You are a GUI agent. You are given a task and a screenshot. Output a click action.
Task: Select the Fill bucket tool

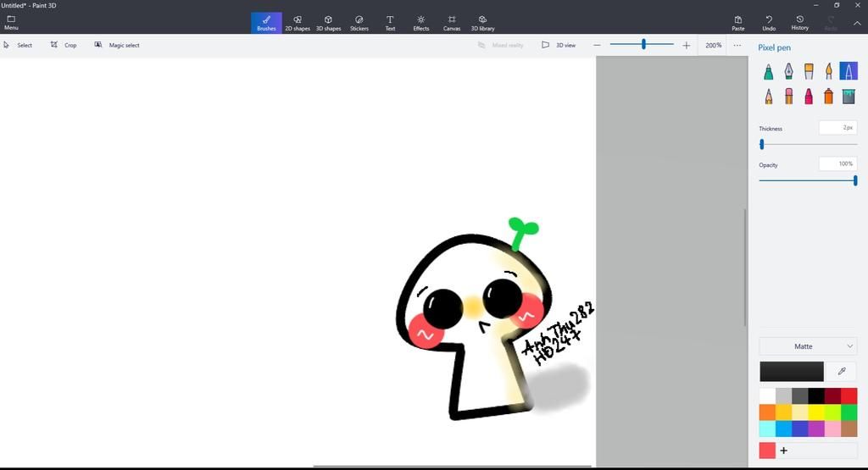[849, 97]
